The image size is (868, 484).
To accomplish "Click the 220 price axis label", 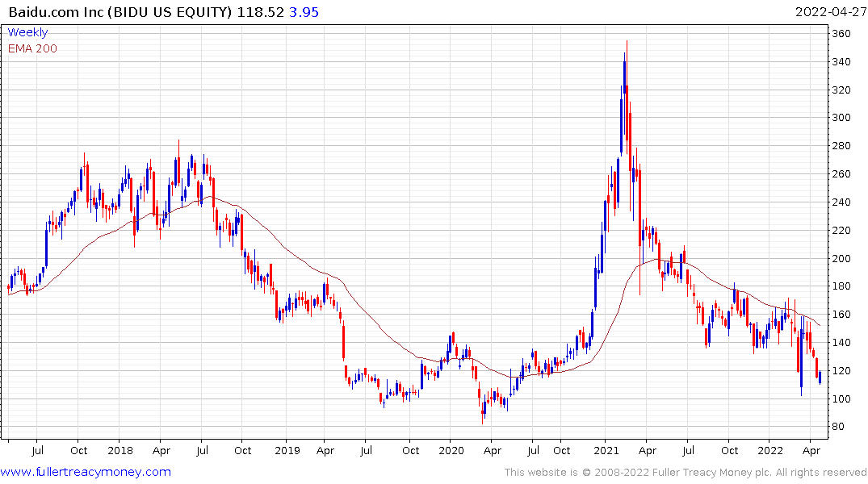I will coord(841,230).
